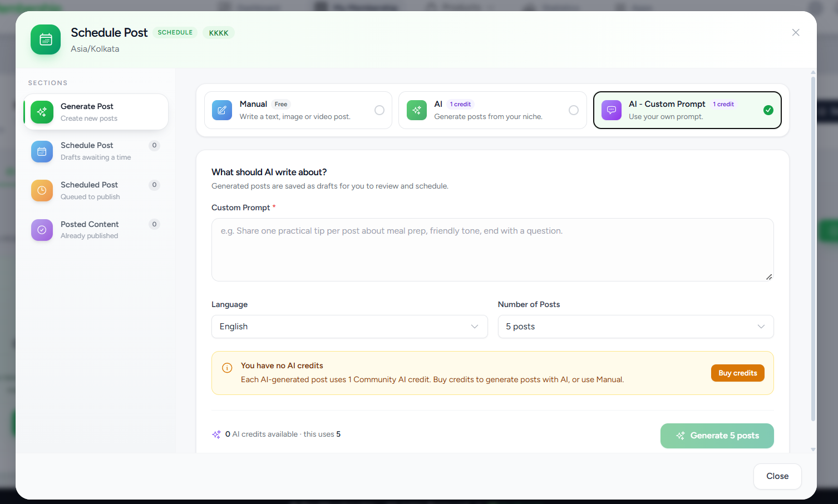This screenshot has height=504, width=838.
Task: Click the orange Scheduled Post clock icon
Action: (42, 190)
